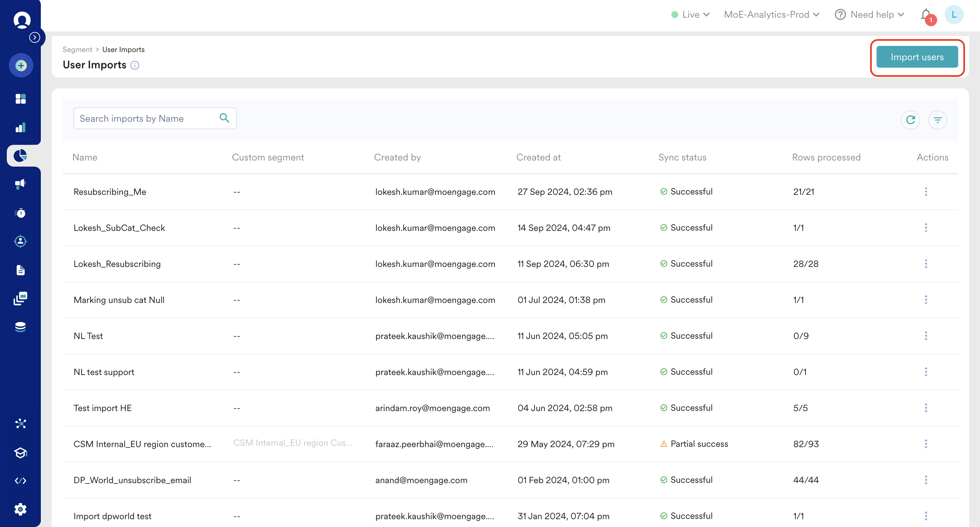Click the refresh imports list icon
Screen dimensions: 980x527
(x=910, y=120)
